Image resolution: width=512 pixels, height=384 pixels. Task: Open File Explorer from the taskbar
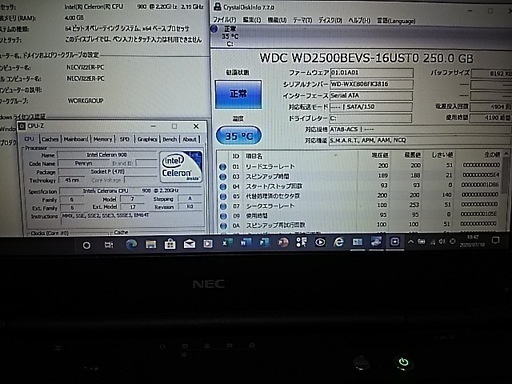(151, 244)
